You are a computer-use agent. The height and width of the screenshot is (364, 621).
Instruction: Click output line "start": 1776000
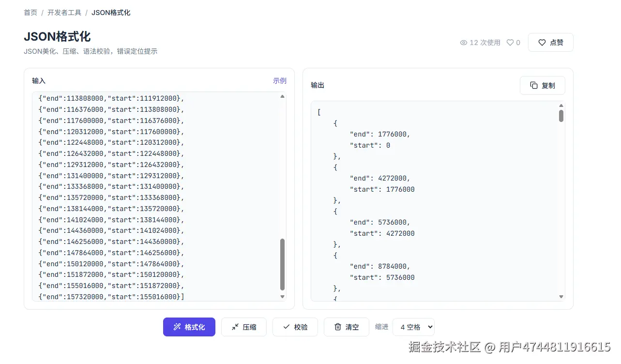(x=382, y=189)
